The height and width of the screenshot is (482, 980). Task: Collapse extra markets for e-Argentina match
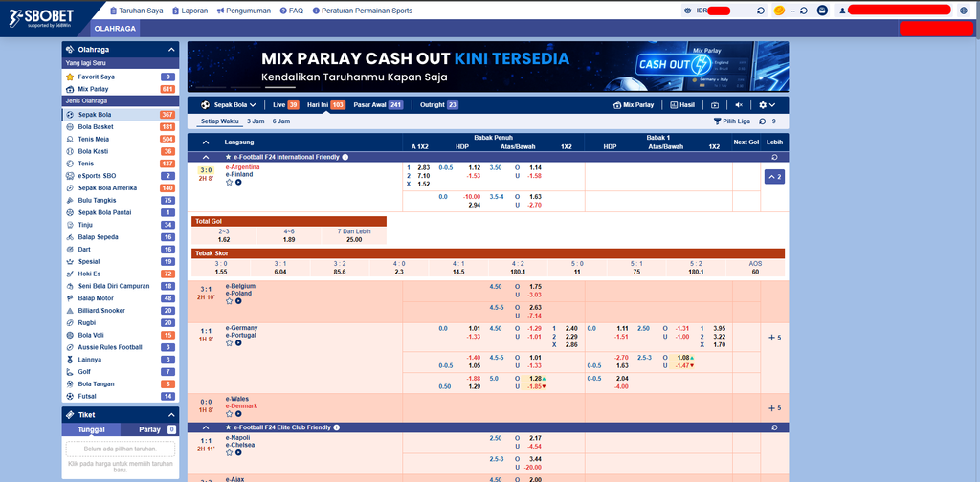774,177
